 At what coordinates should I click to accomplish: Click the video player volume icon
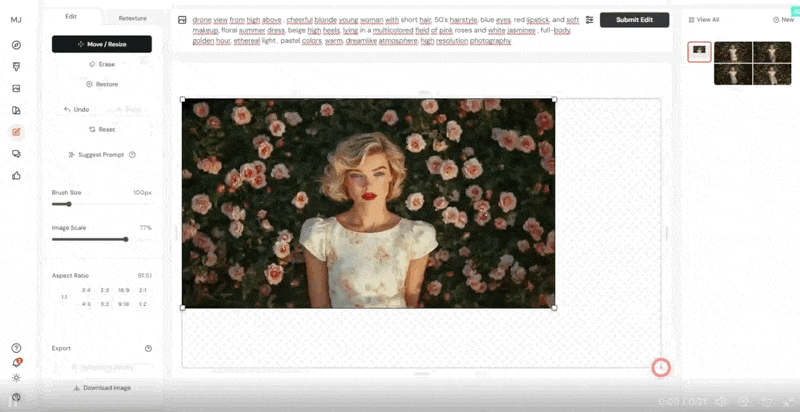(720, 402)
